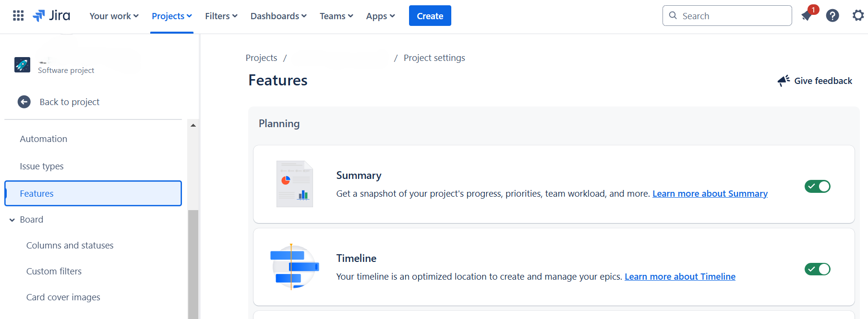Expand the Filters menu
This screenshot has width=868, height=319.
(221, 16)
